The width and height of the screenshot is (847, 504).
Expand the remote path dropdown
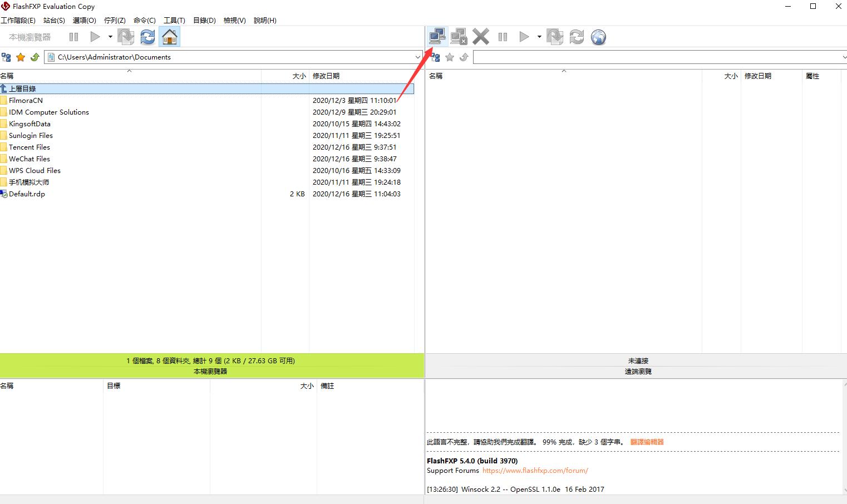[844, 57]
